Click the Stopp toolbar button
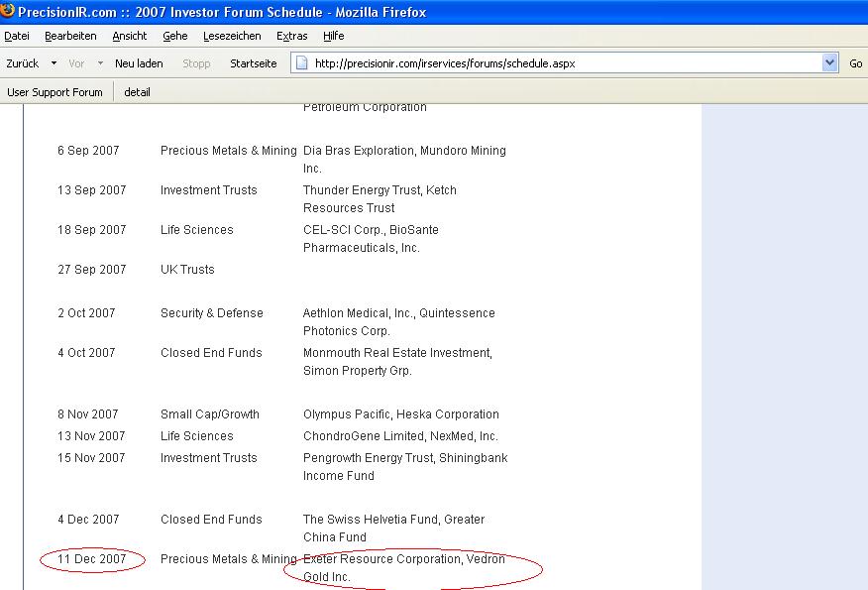 (x=196, y=63)
